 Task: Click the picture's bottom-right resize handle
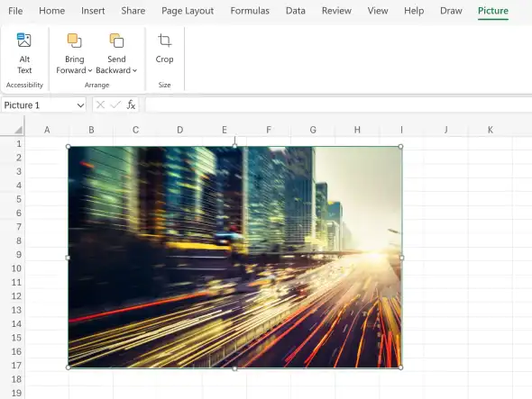(x=400, y=367)
